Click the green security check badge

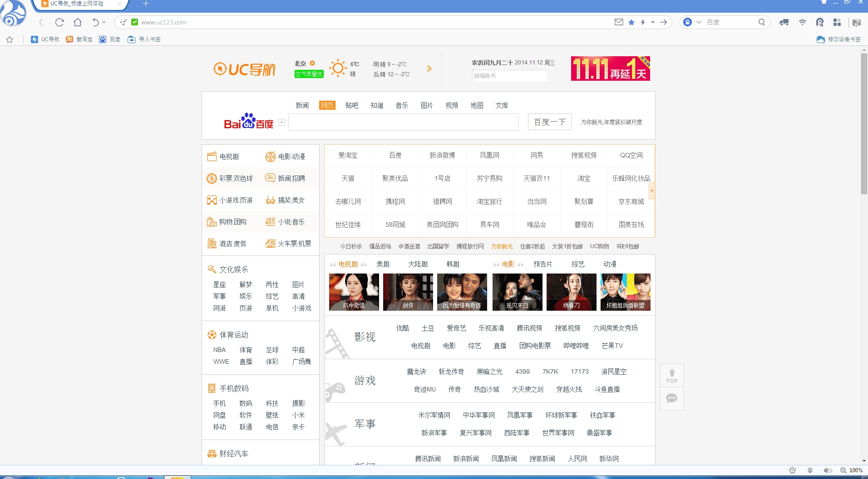click(x=134, y=22)
